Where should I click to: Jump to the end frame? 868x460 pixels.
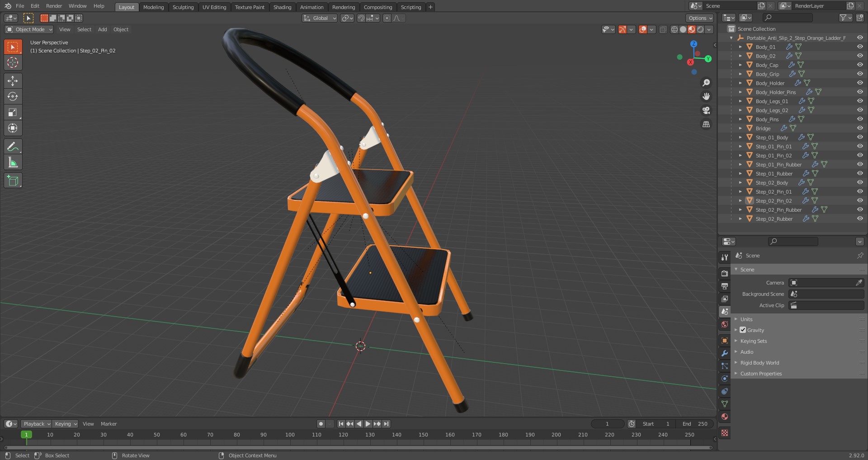tap(386, 424)
